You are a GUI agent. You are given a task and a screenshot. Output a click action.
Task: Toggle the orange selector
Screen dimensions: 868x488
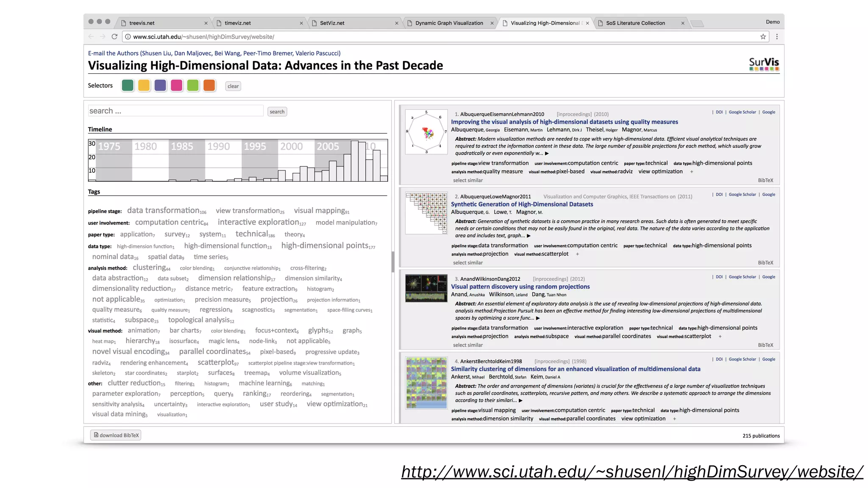pyautogui.click(x=209, y=86)
